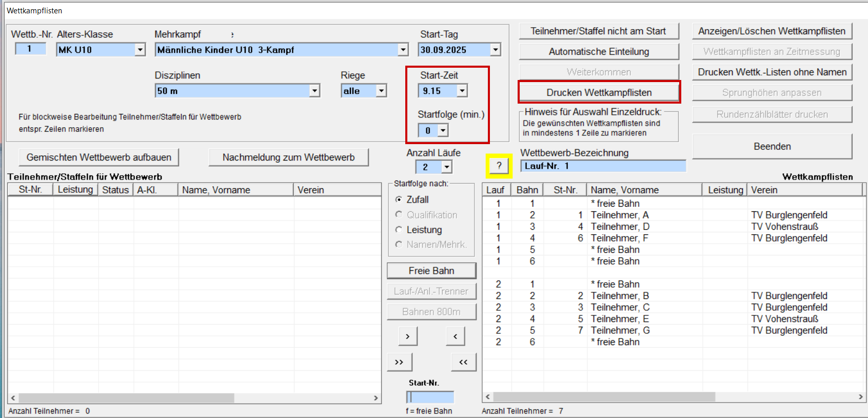The image size is (868, 418).
Task: Click the question mark help button
Action: [499, 166]
